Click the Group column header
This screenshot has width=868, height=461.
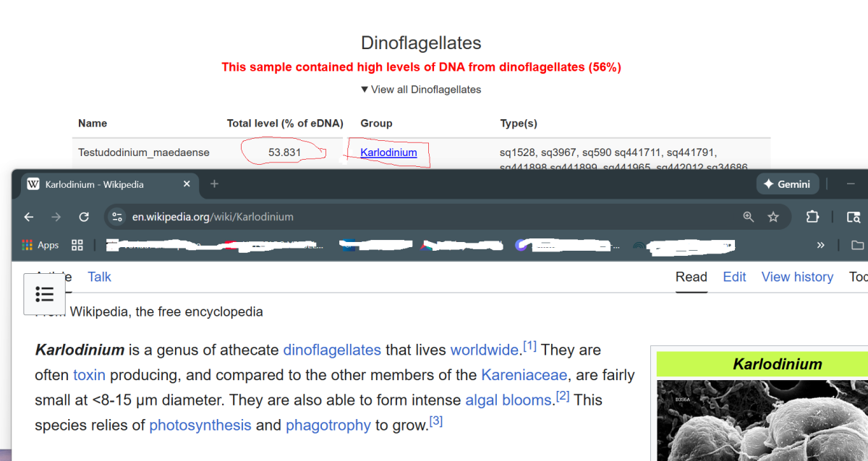coord(376,124)
